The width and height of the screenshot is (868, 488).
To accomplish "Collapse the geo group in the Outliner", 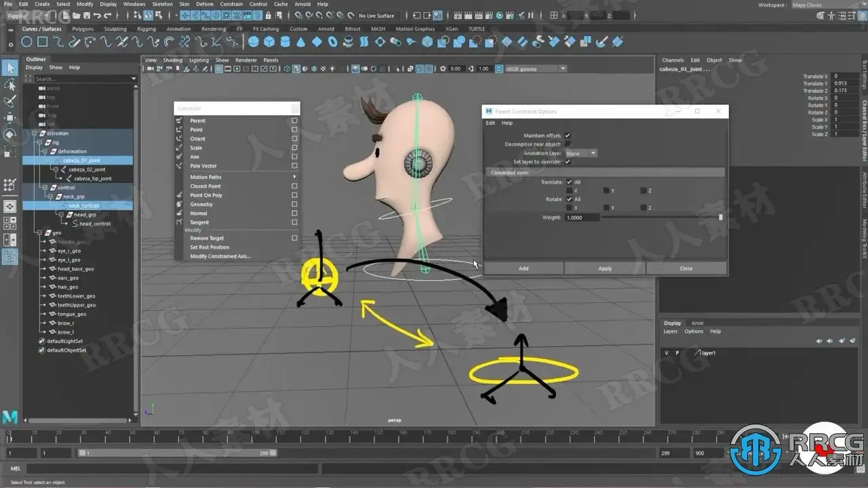I will pyautogui.click(x=39, y=232).
